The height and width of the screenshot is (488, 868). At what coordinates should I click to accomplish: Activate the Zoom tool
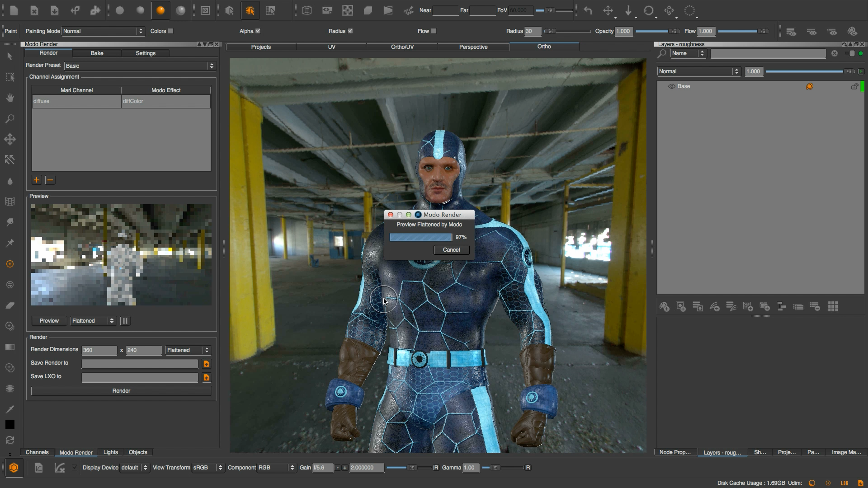point(9,118)
